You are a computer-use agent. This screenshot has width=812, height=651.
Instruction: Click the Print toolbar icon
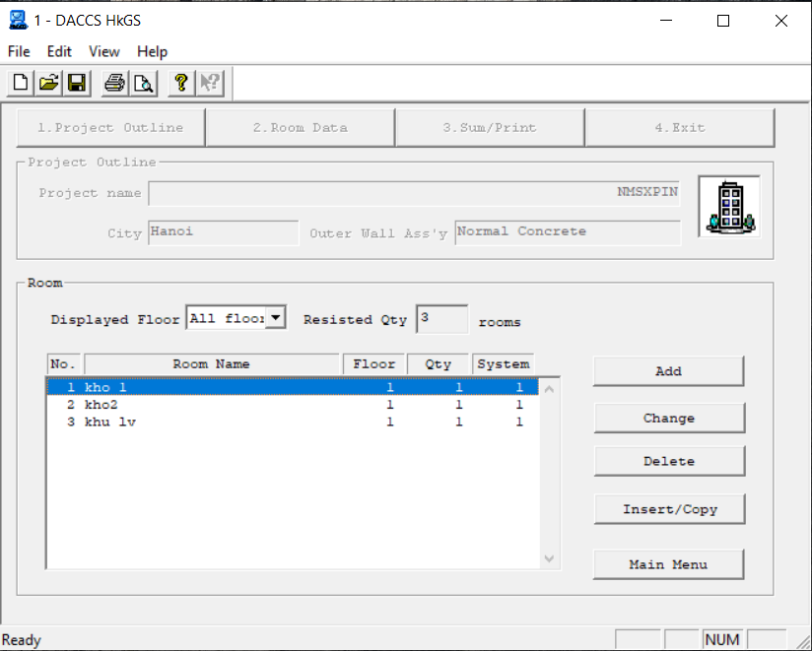(x=115, y=84)
